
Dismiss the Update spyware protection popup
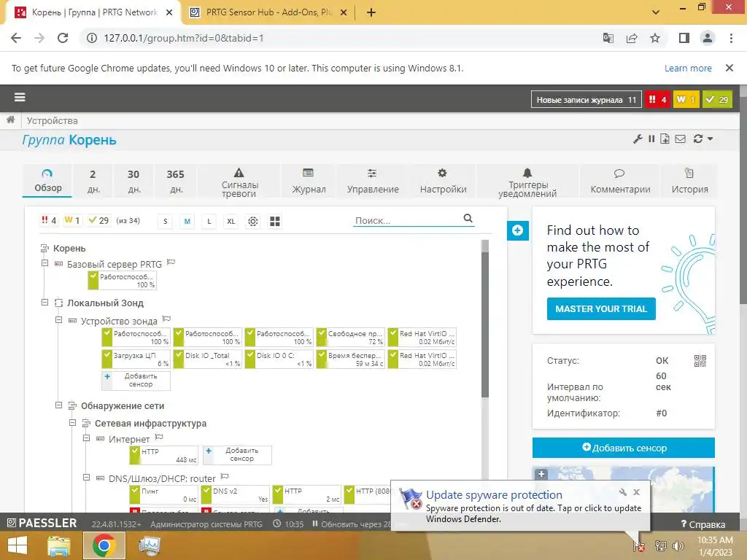636,492
